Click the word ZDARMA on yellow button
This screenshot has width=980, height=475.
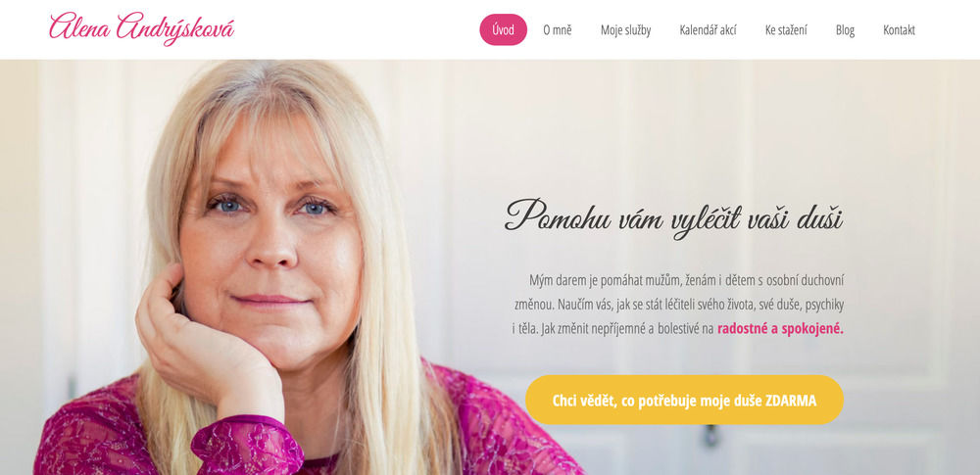coord(791,402)
